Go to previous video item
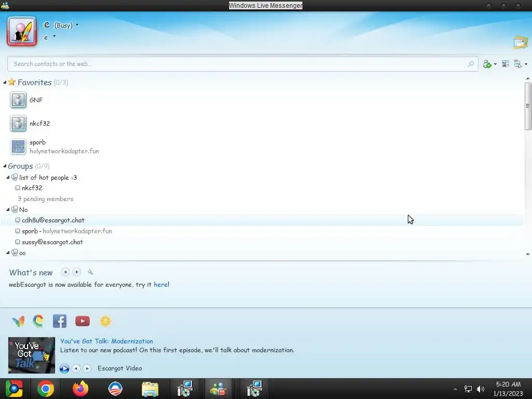The width and height of the screenshot is (532, 399). [x=76, y=368]
